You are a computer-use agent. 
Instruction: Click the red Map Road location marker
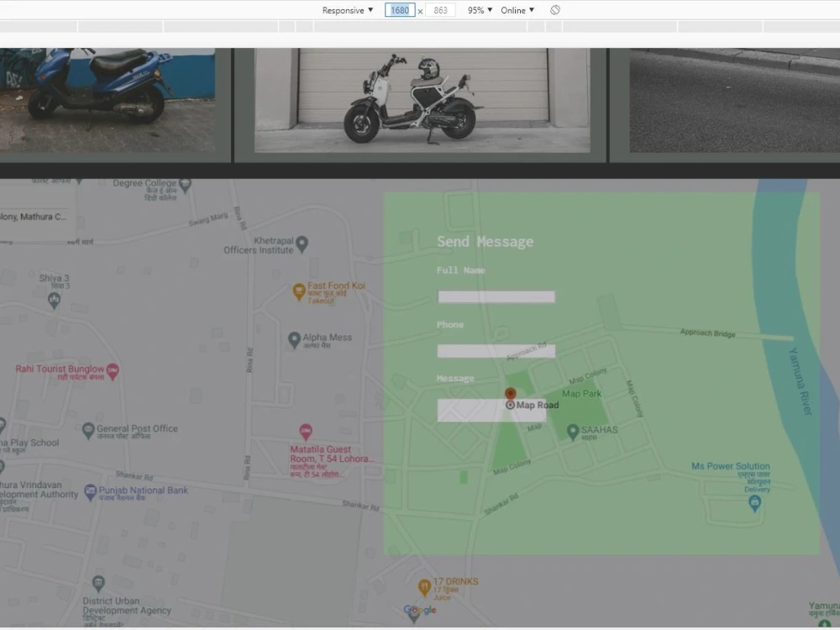[511, 395]
